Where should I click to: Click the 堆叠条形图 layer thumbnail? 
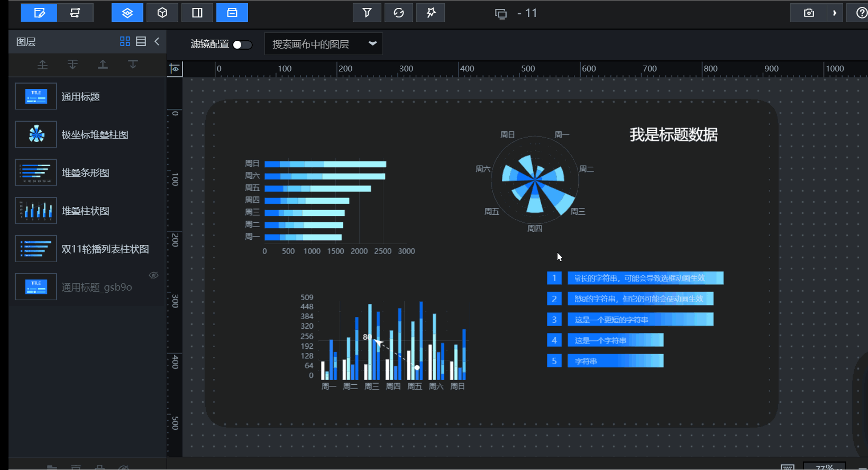pyautogui.click(x=36, y=172)
